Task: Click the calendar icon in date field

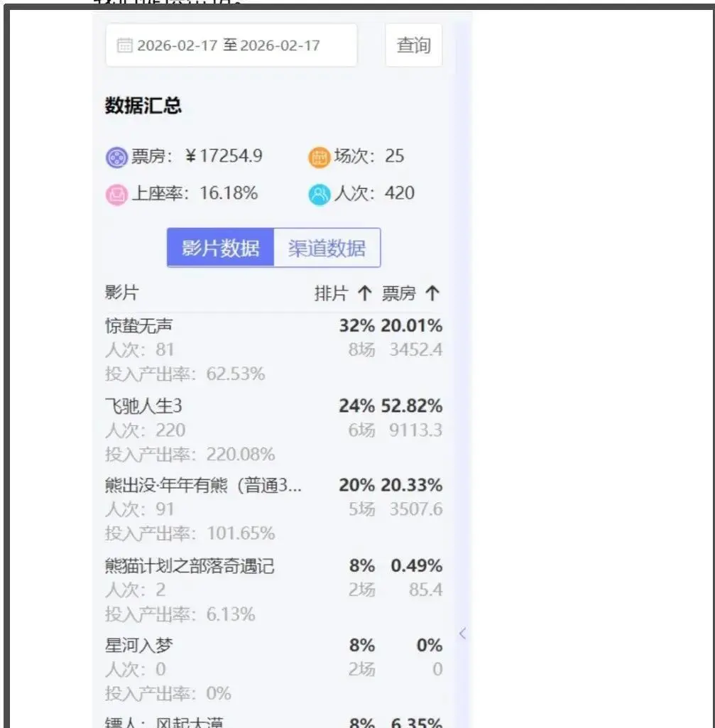Action: [124, 45]
